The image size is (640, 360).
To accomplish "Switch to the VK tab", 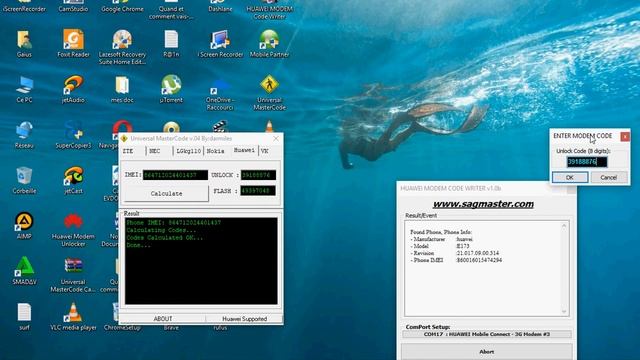I will click(265, 151).
